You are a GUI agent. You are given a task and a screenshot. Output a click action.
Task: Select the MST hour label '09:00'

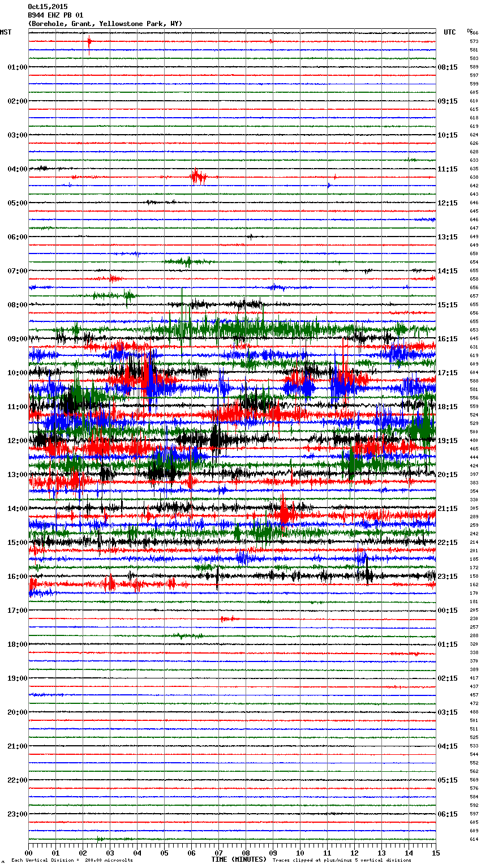coord(18,339)
